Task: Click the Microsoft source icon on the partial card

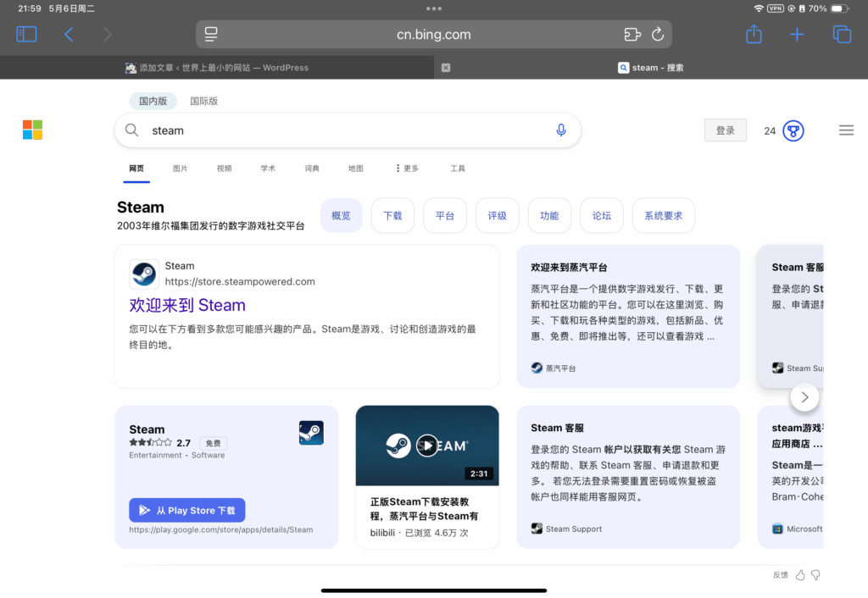Action: coord(777,529)
